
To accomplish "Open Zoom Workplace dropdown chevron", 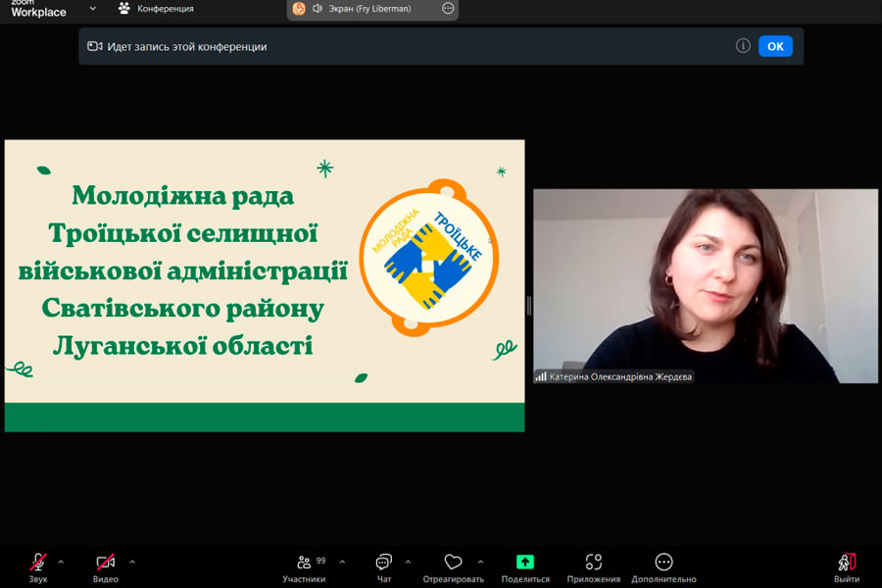I will [93, 9].
